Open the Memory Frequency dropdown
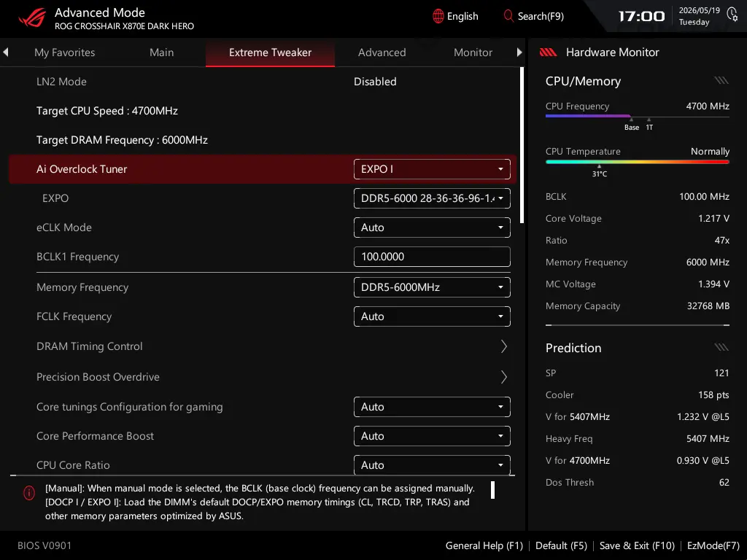 [x=432, y=287]
